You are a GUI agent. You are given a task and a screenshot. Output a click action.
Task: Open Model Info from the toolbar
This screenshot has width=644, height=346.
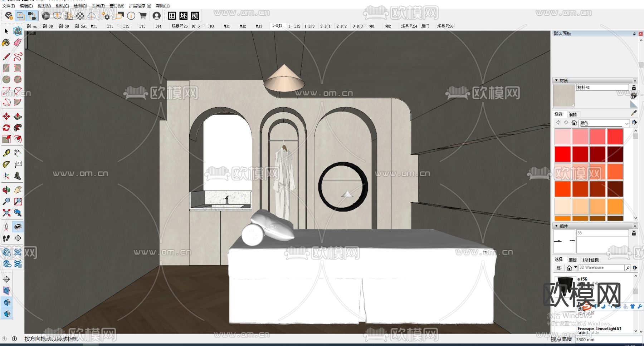(131, 16)
